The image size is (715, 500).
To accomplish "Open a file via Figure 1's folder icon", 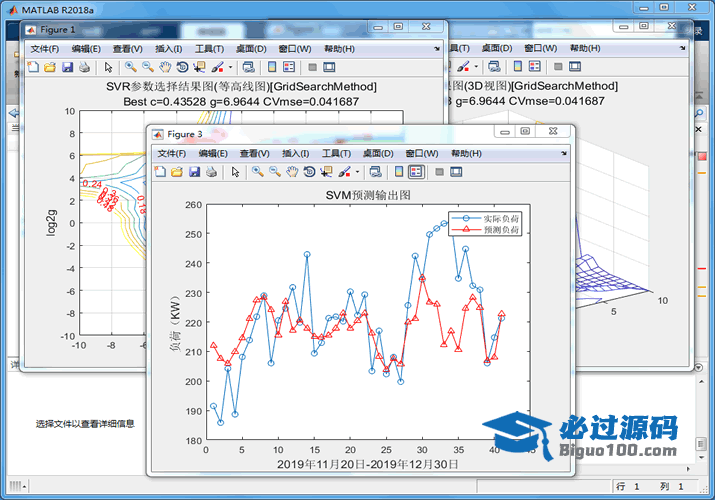I will coord(50,67).
